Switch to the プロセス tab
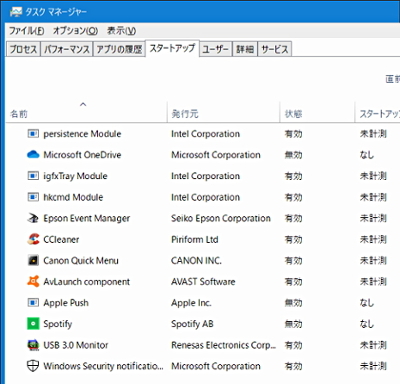The image size is (400, 384). point(23,49)
